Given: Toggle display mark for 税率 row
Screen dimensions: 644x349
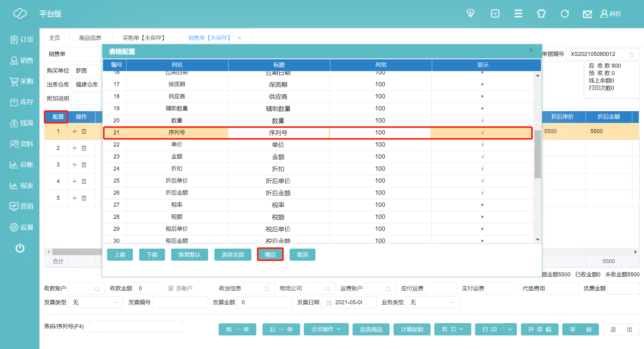Looking at the screenshot, I should point(482,205).
